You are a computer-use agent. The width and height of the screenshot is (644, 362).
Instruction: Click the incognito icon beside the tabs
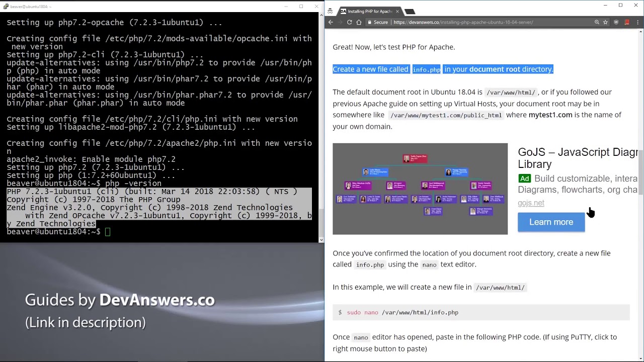(330, 11)
